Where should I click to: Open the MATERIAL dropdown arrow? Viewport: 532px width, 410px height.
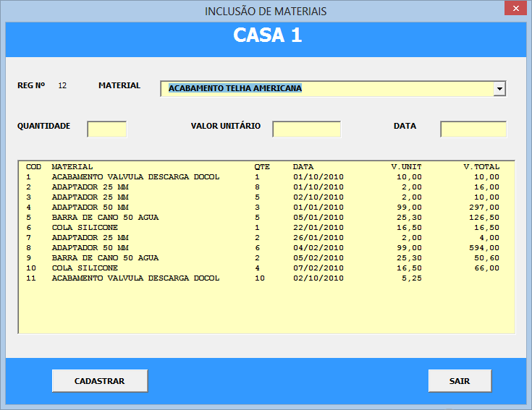499,89
